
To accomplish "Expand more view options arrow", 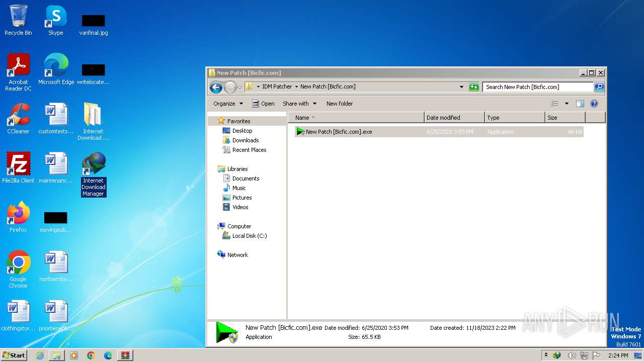I will [x=567, y=104].
